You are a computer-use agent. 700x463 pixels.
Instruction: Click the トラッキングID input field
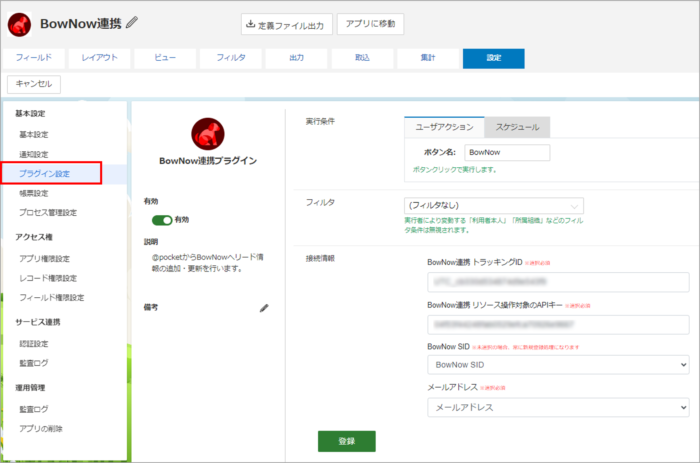[558, 282]
